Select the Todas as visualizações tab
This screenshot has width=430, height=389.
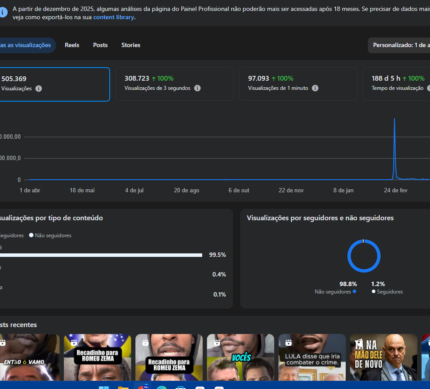click(x=27, y=45)
